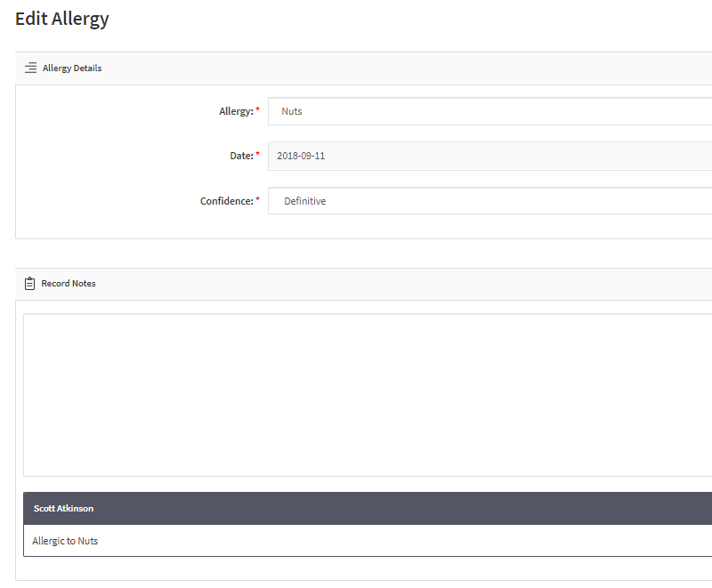The height and width of the screenshot is (588, 712).
Task: Click the Record Notes clipboard icon
Action: click(29, 284)
